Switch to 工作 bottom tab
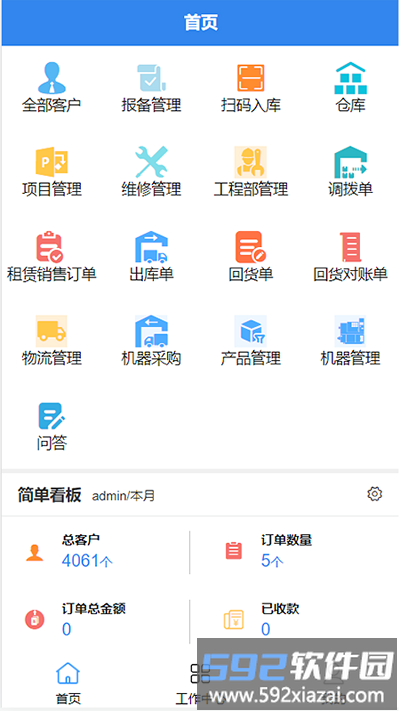Viewport: 400px width, 711px height. pyautogui.click(x=200, y=684)
